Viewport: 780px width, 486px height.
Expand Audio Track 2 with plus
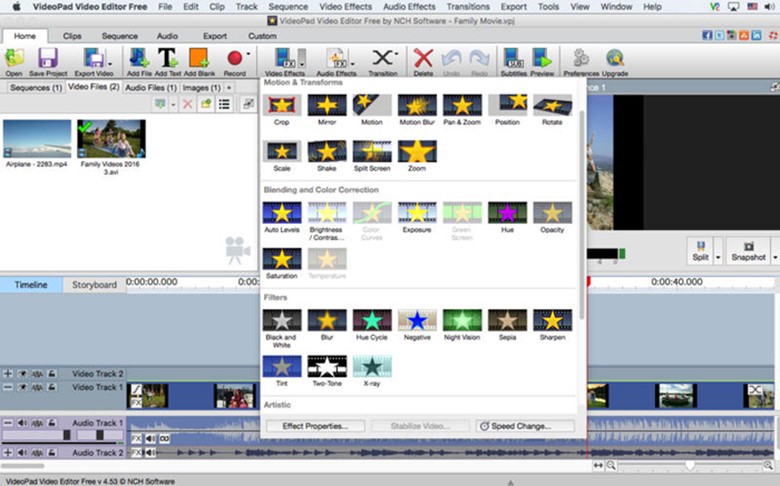coord(7,453)
